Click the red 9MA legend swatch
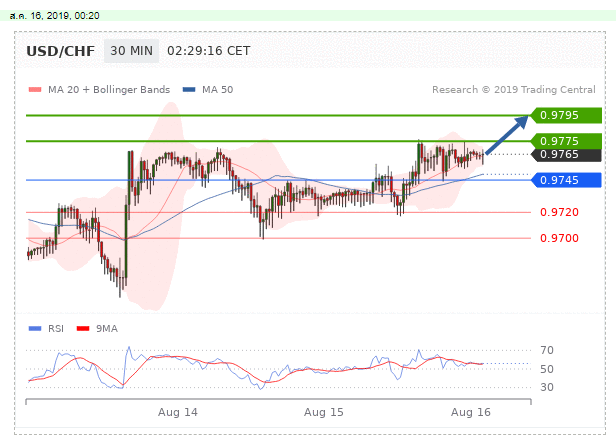 pos(83,328)
